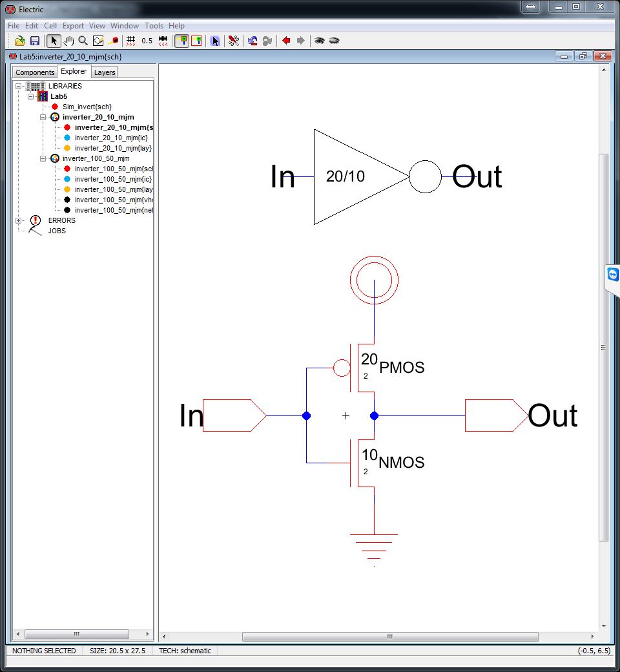The width and height of the screenshot is (620, 672).
Task: Open the Cell menu
Action: tap(50, 26)
